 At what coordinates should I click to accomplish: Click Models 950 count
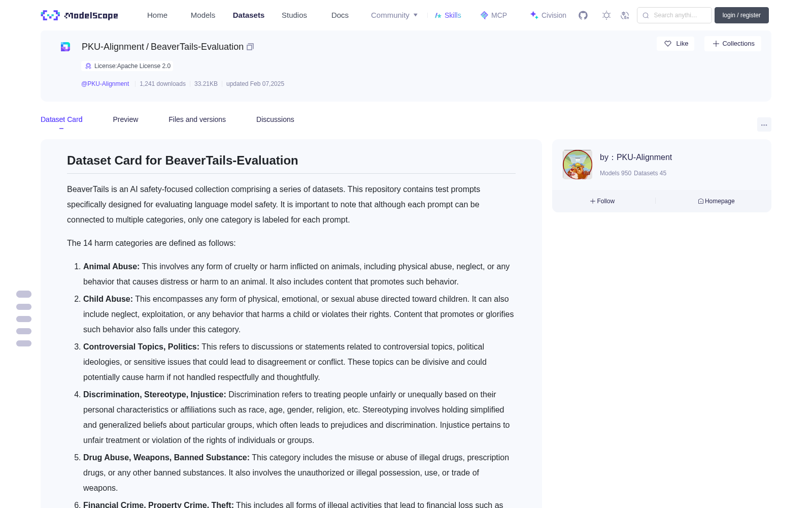click(616, 173)
